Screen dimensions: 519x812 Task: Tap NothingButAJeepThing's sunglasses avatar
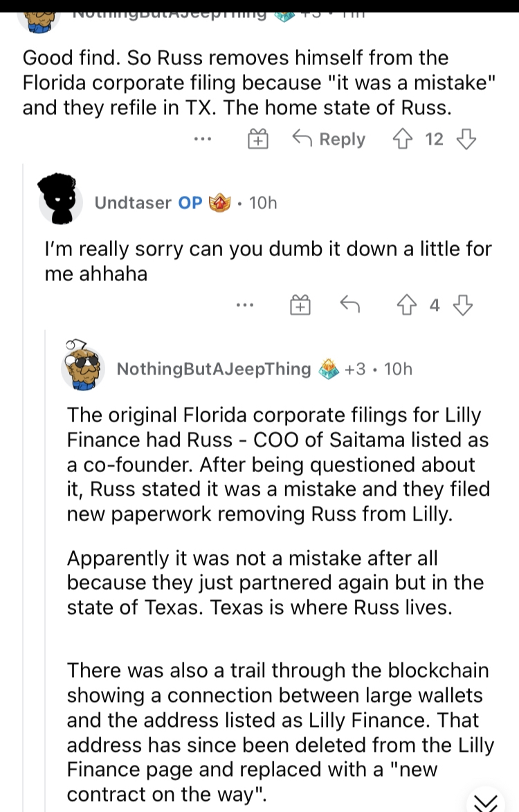click(83, 366)
